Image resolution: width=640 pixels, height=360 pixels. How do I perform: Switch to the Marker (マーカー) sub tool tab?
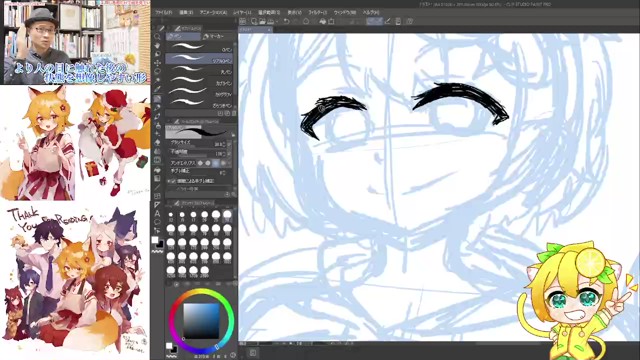[x=216, y=36]
